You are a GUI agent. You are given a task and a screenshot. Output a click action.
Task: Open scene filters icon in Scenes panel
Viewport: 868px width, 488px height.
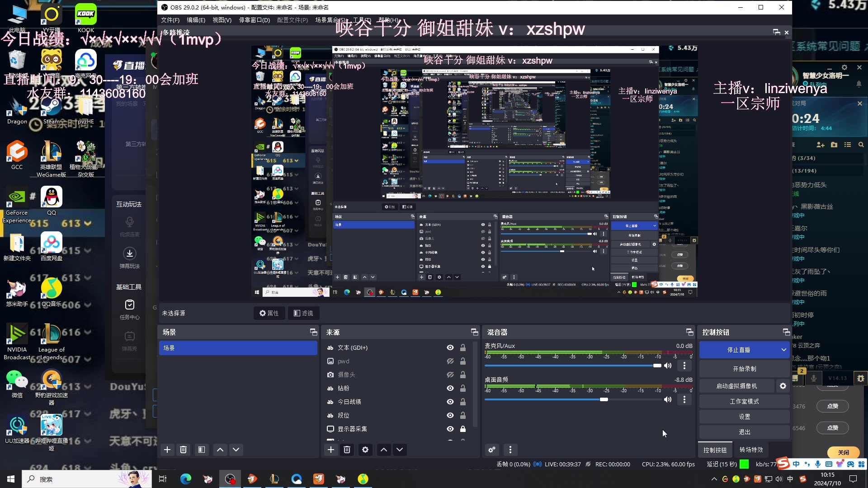[202, 450]
